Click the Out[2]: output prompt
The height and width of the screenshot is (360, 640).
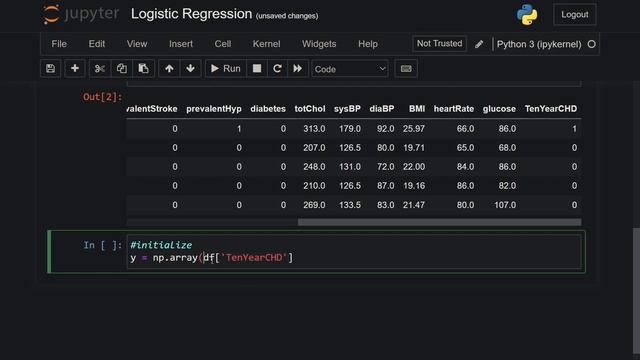pos(102,97)
